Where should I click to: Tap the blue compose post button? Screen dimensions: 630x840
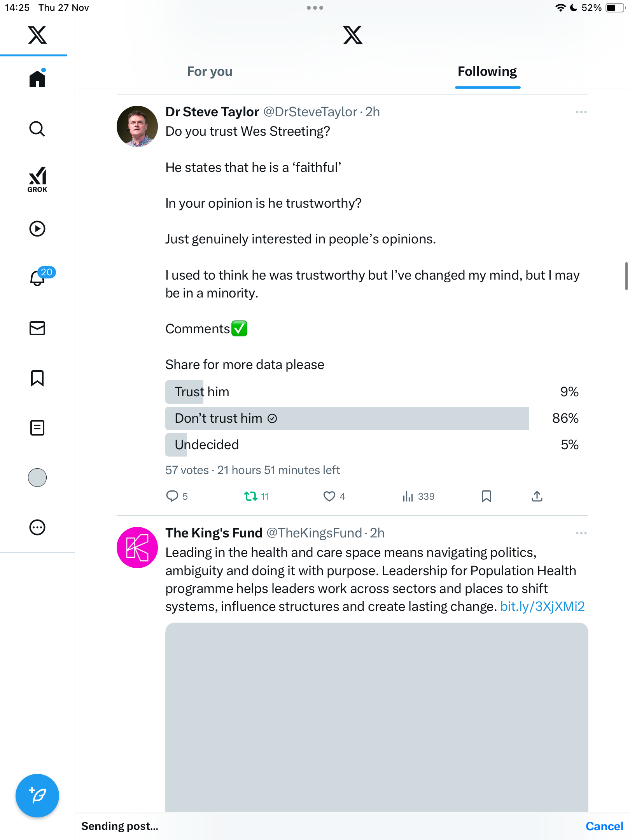(37, 795)
